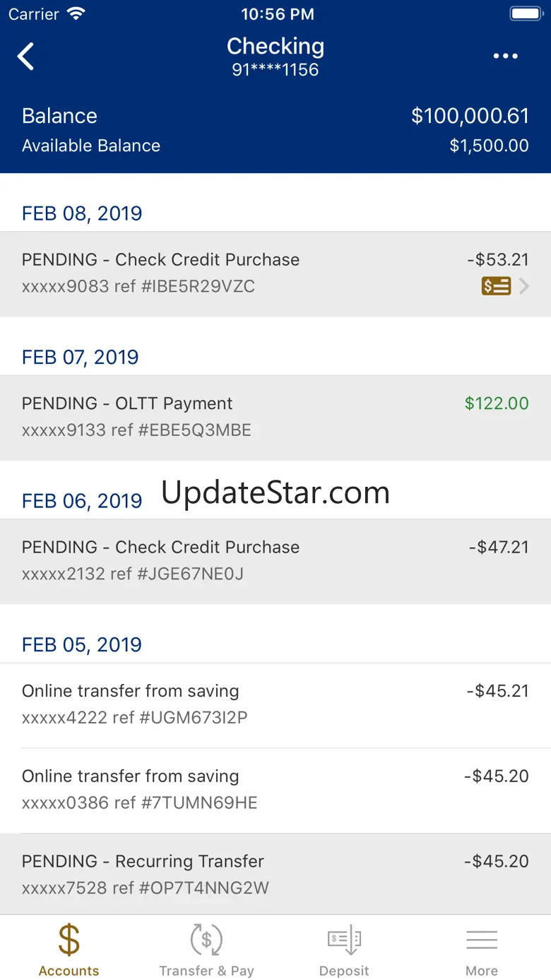Expand the -$53.21 transaction chevron
The height and width of the screenshot is (980, 551).
click(524, 286)
